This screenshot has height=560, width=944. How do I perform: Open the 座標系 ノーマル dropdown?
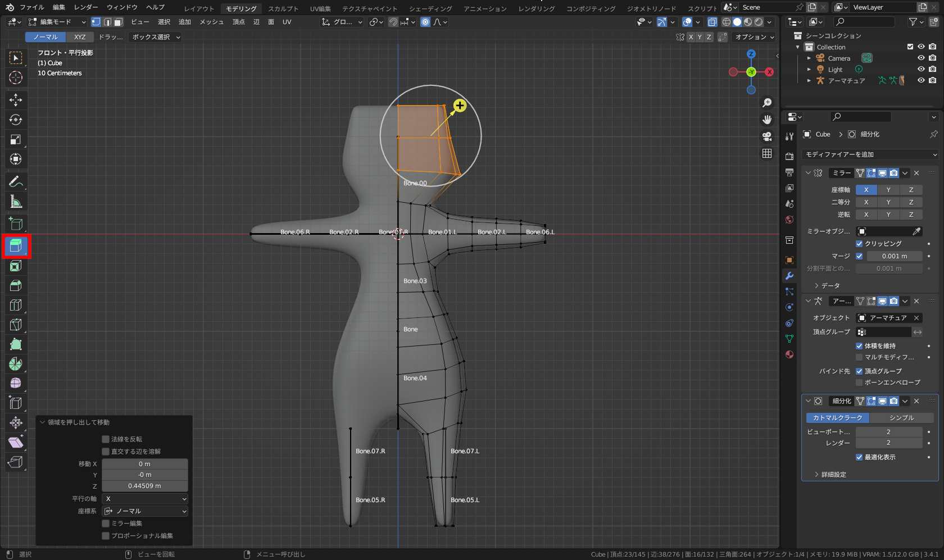pos(145,511)
